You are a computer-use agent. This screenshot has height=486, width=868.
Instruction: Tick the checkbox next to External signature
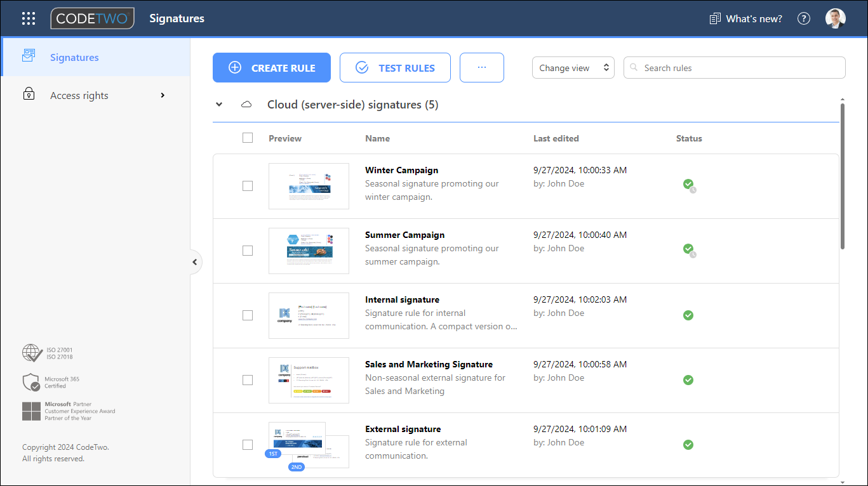[247, 445]
